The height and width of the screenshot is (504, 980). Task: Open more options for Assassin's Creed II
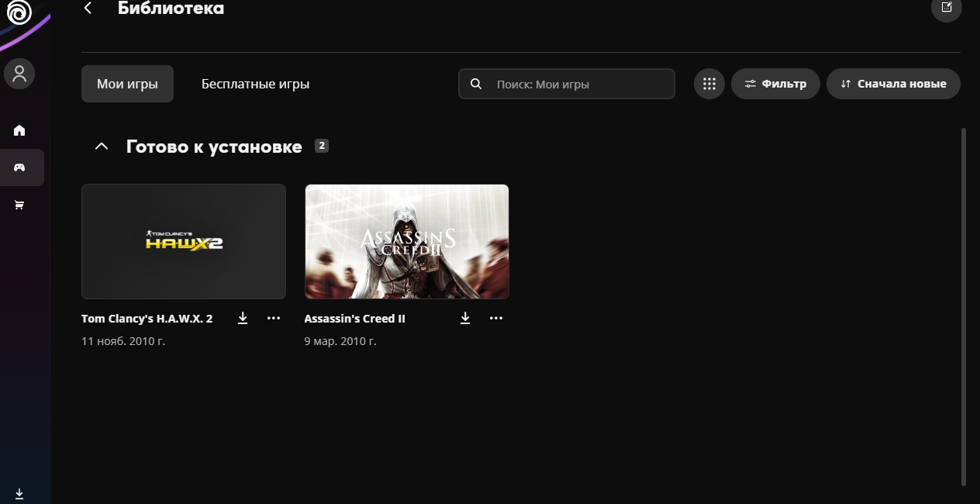tap(496, 318)
